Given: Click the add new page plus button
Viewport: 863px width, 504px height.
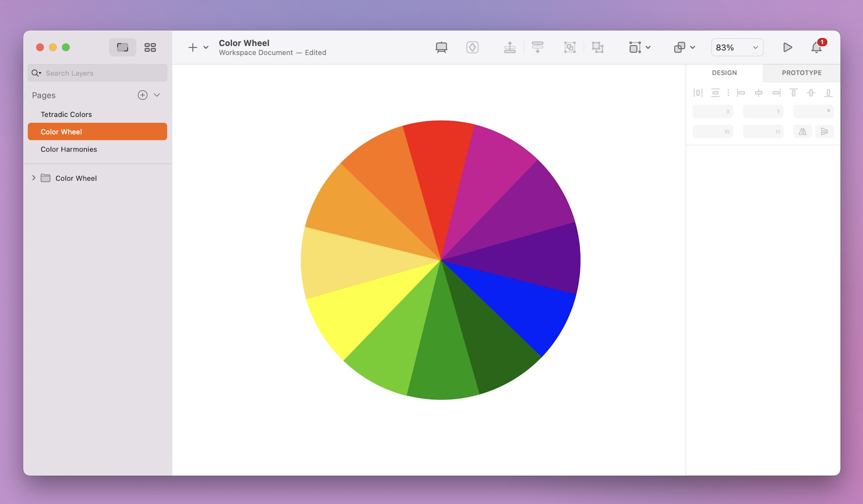Looking at the screenshot, I should point(142,95).
